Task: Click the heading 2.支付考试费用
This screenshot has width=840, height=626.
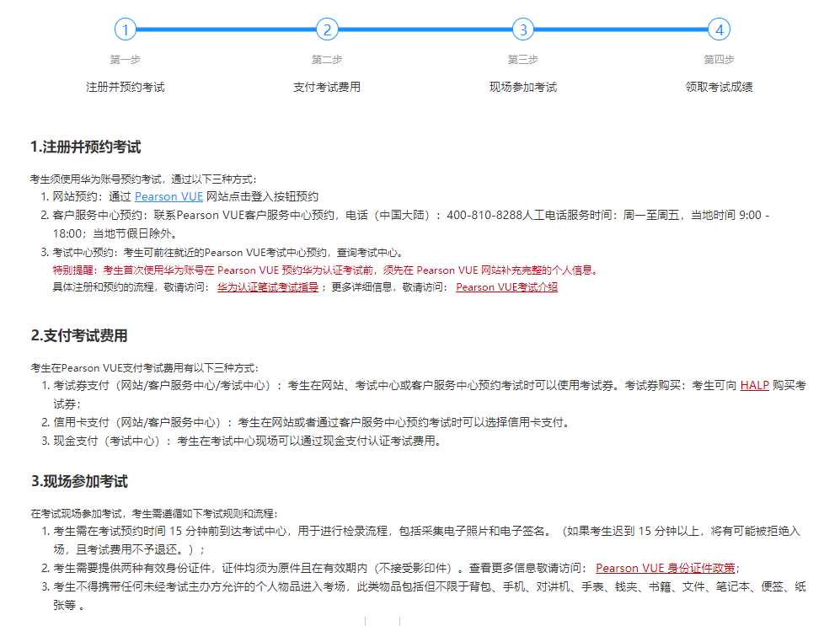Action: coord(79,336)
